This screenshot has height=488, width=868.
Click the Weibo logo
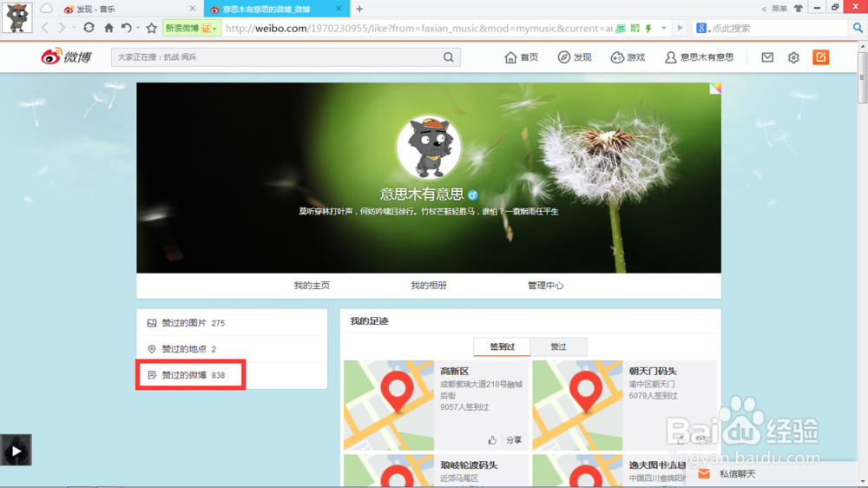(67, 56)
